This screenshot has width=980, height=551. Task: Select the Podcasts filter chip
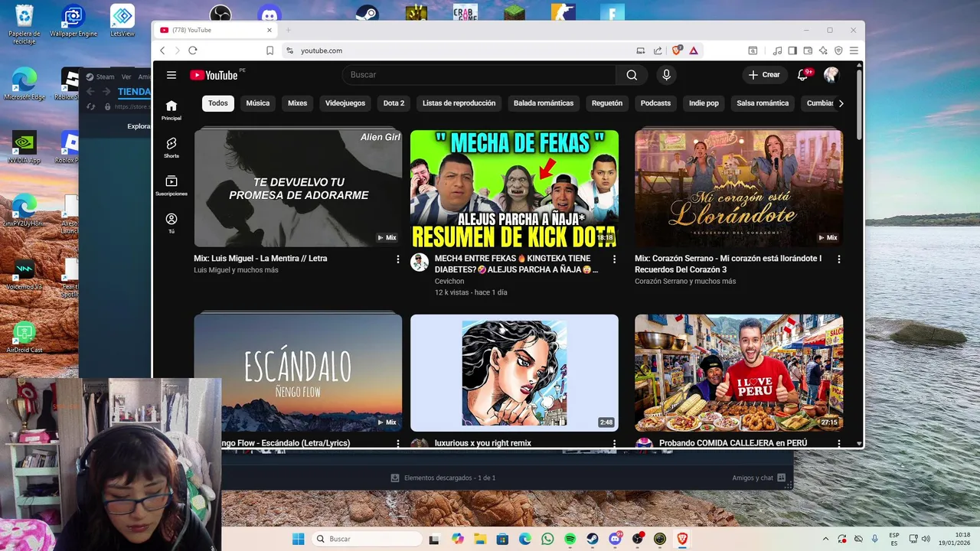(655, 103)
